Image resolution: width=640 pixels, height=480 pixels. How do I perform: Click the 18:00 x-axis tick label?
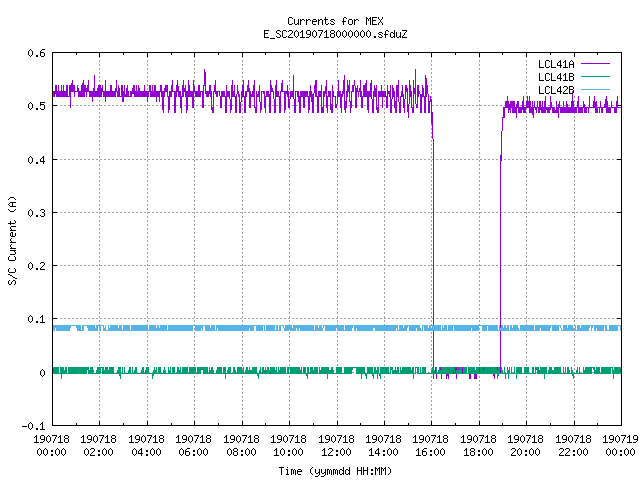(478, 452)
